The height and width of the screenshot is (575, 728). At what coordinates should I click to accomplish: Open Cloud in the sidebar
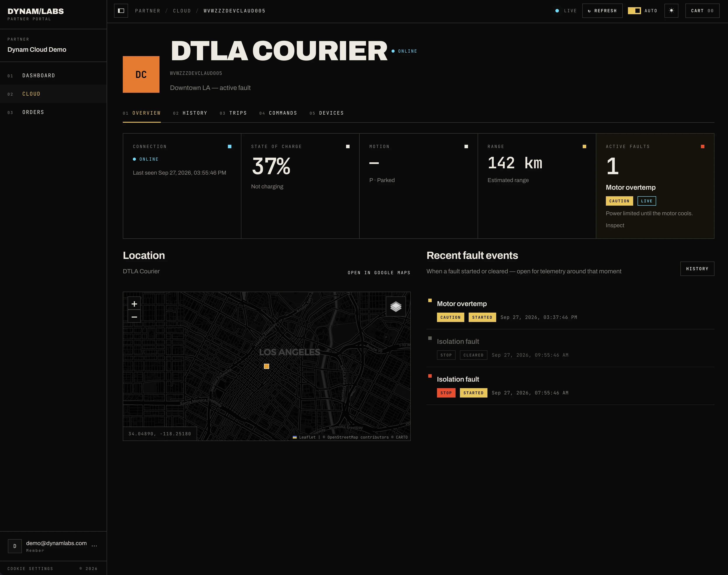53,94
